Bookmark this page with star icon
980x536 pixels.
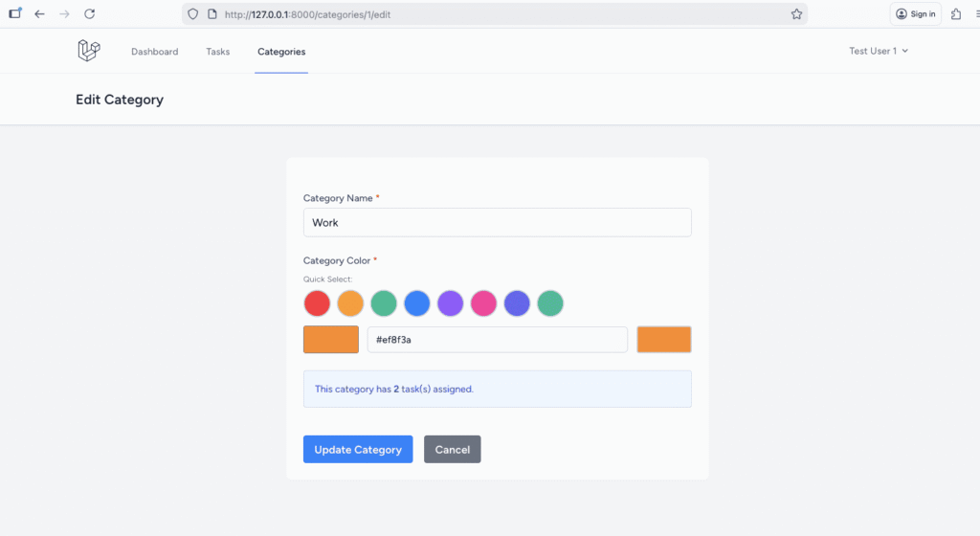click(x=795, y=14)
